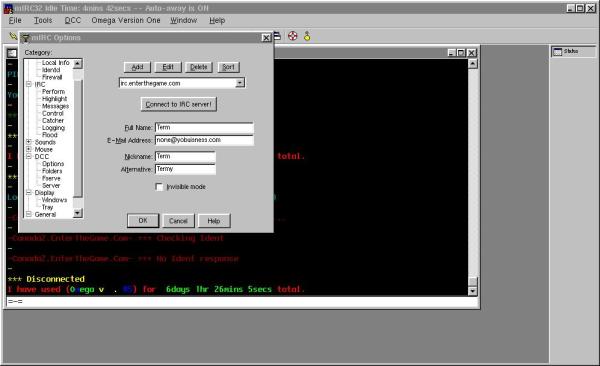Screen dimensions: 600x366
Task: Collapse the IRC category tree node
Action: pyautogui.click(x=29, y=84)
